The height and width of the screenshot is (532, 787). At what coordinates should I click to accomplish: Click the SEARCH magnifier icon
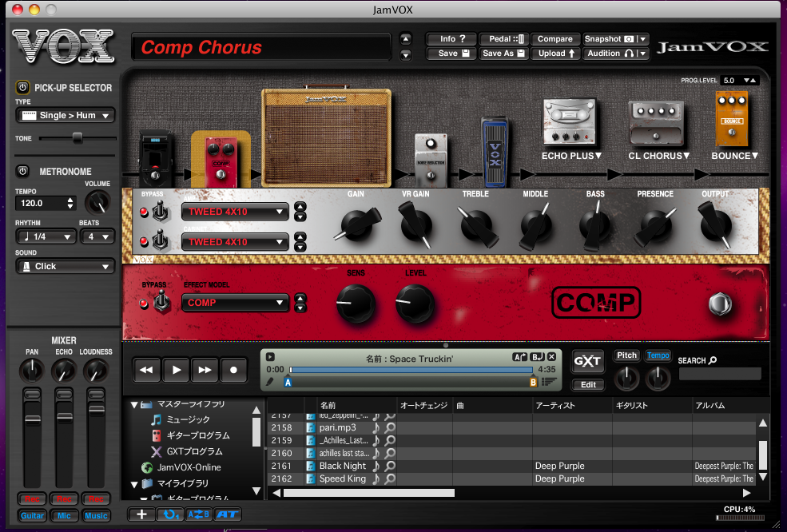pos(713,360)
